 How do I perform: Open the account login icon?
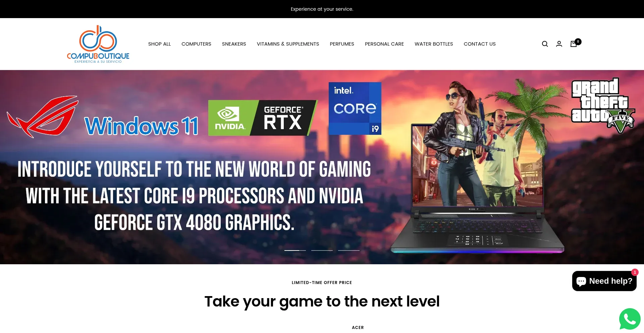click(x=559, y=44)
